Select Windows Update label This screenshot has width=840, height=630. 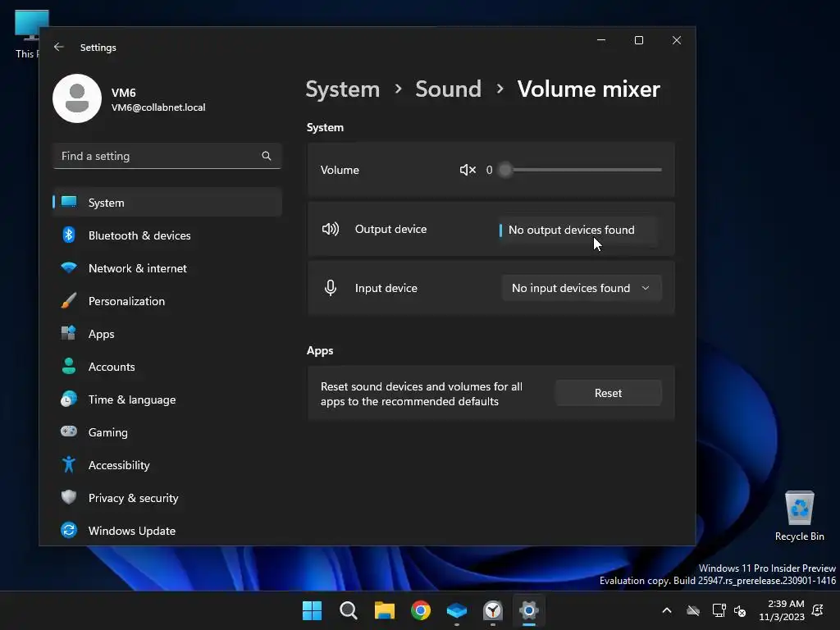pyautogui.click(x=132, y=531)
